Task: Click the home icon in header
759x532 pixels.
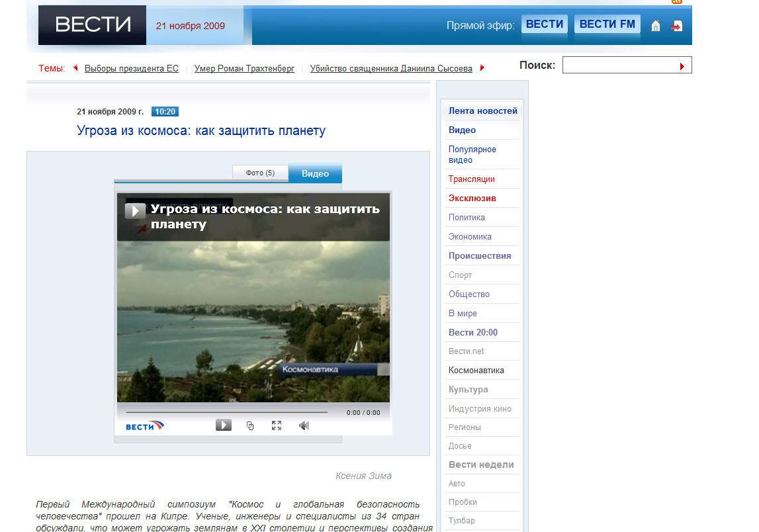Action: [x=655, y=26]
